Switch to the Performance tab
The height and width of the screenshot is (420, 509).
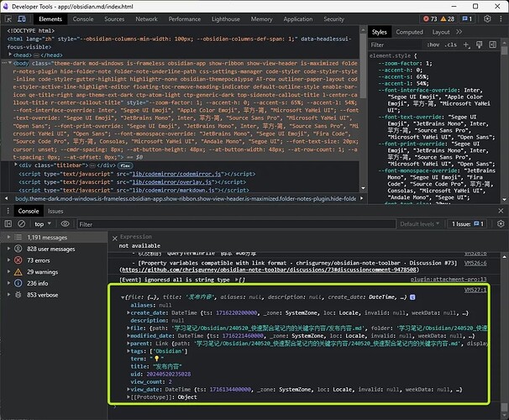click(x=185, y=18)
